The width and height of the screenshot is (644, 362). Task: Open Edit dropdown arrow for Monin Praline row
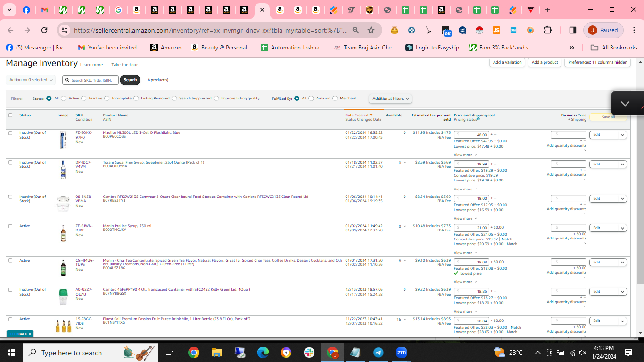click(x=623, y=228)
